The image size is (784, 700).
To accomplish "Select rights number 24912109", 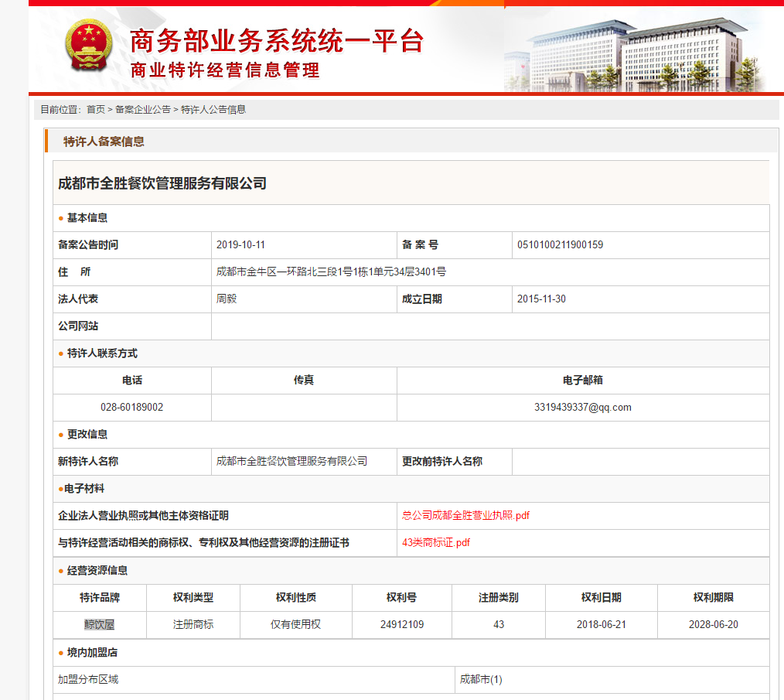I will (402, 624).
